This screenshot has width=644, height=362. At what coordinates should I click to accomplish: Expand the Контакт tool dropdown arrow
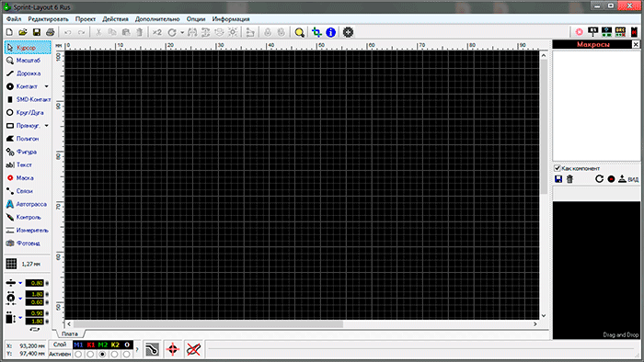[46, 86]
